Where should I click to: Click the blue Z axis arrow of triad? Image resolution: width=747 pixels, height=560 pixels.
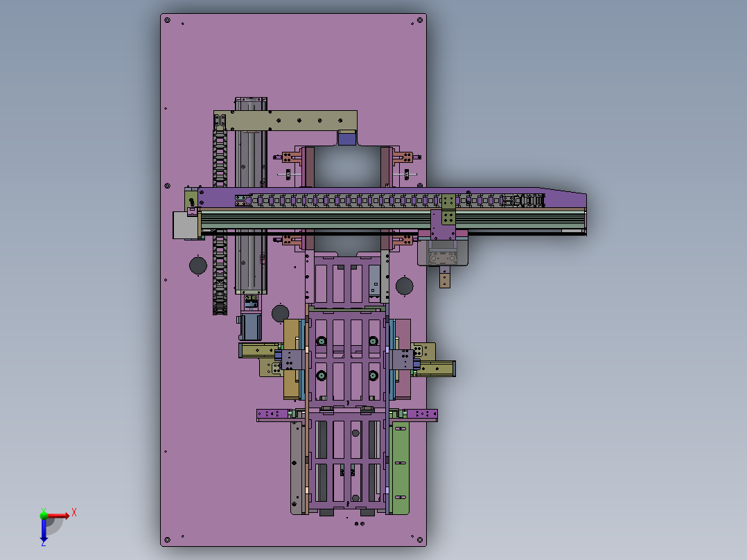pos(44,530)
